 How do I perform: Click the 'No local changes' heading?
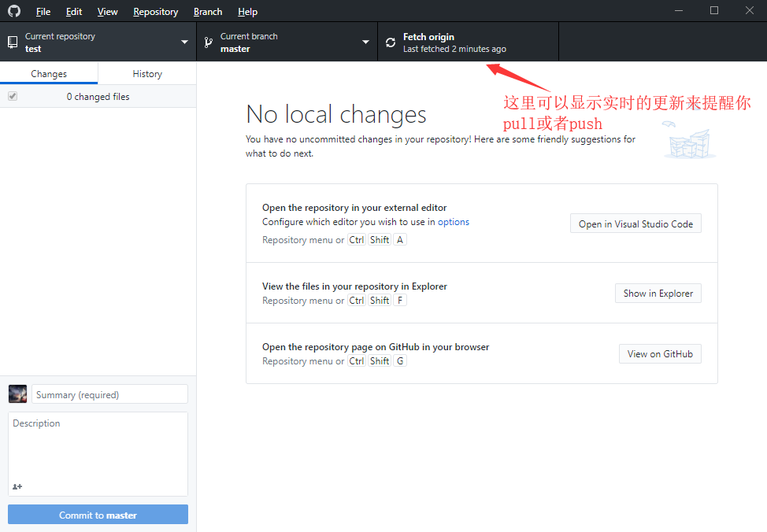336,114
